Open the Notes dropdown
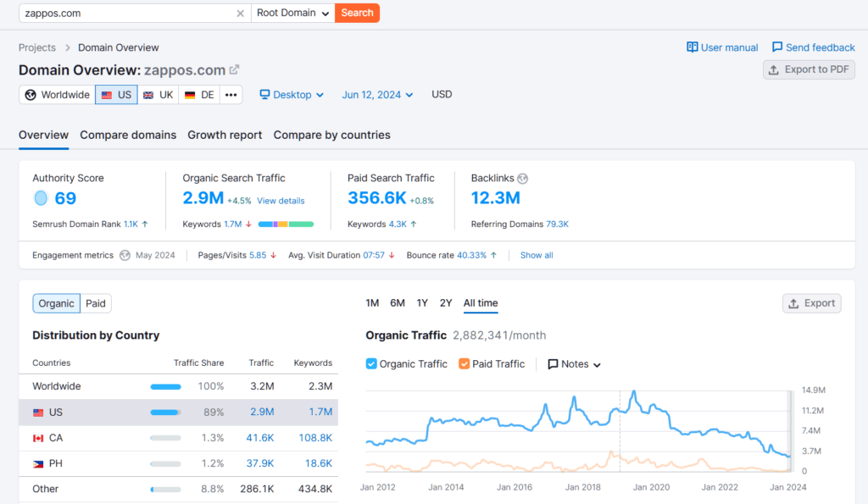This screenshot has height=504, width=868. coord(574,364)
